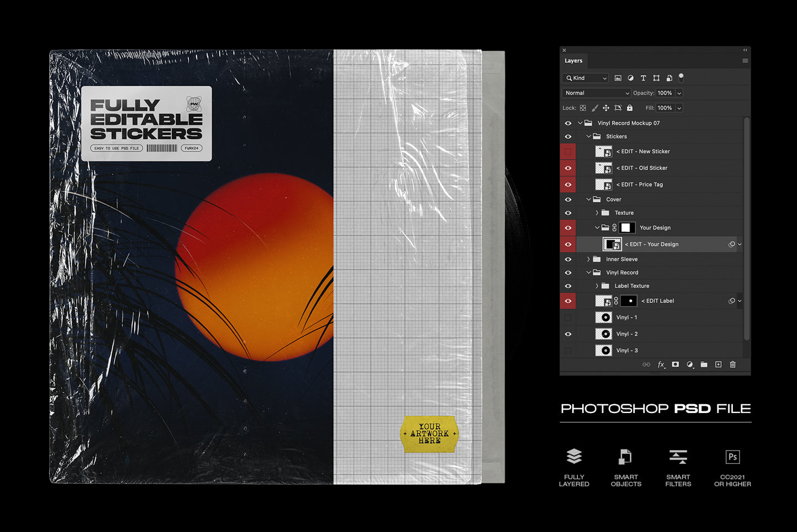Viewport: 797px width, 532px height.
Task: Expand the Inner Sleeve group
Action: pyautogui.click(x=588, y=259)
